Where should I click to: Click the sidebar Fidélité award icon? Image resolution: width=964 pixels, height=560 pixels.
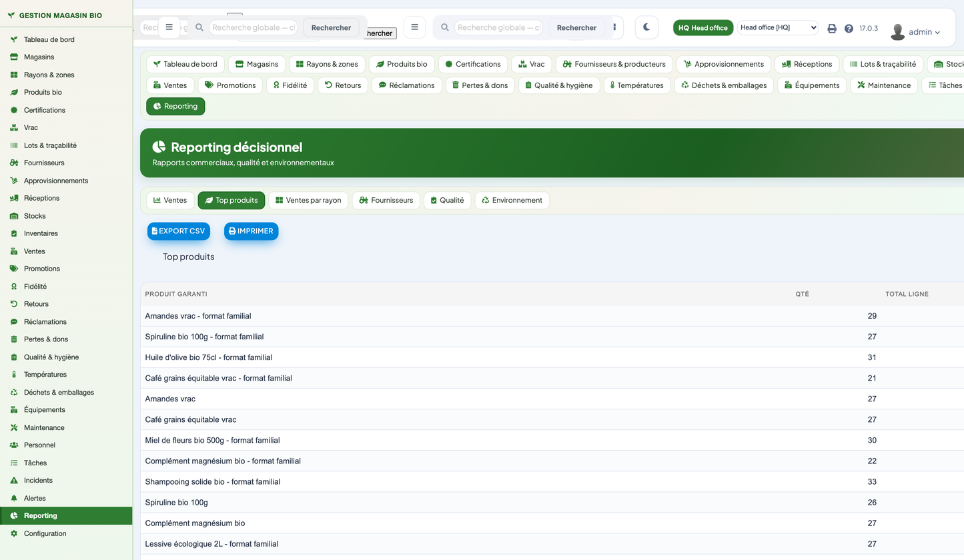click(x=13, y=287)
